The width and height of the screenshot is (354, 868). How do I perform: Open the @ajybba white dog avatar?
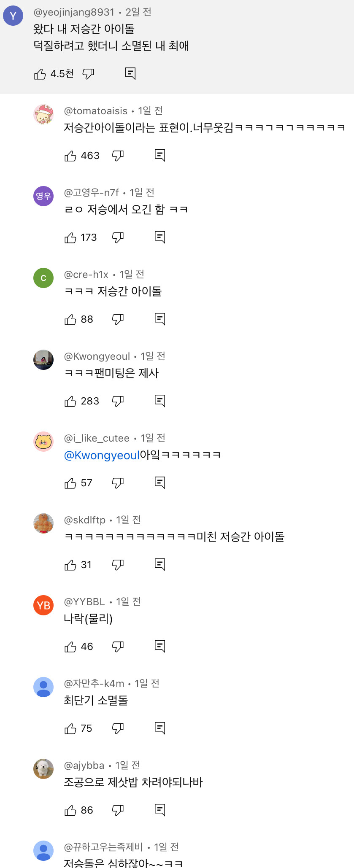(43, 769)
